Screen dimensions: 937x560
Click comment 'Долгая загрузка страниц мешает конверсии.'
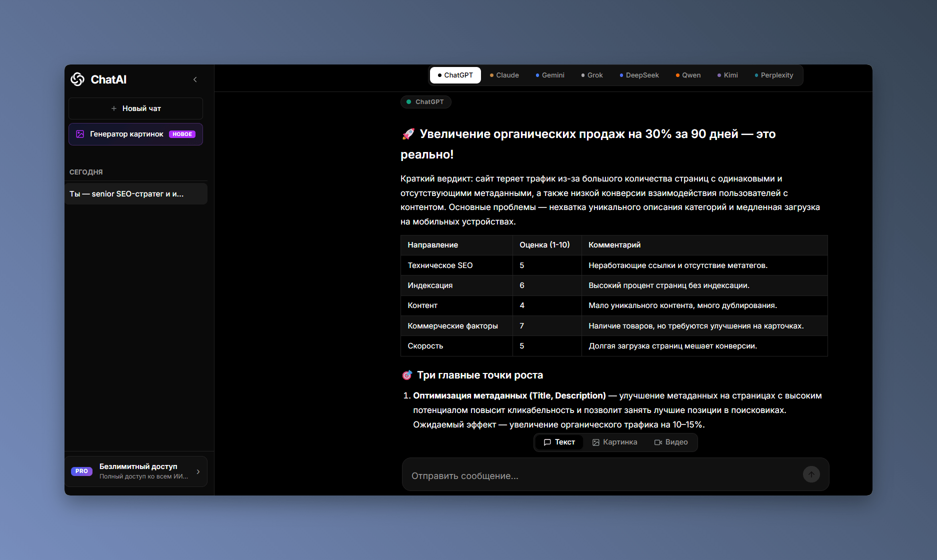click(x=672, y=346)
